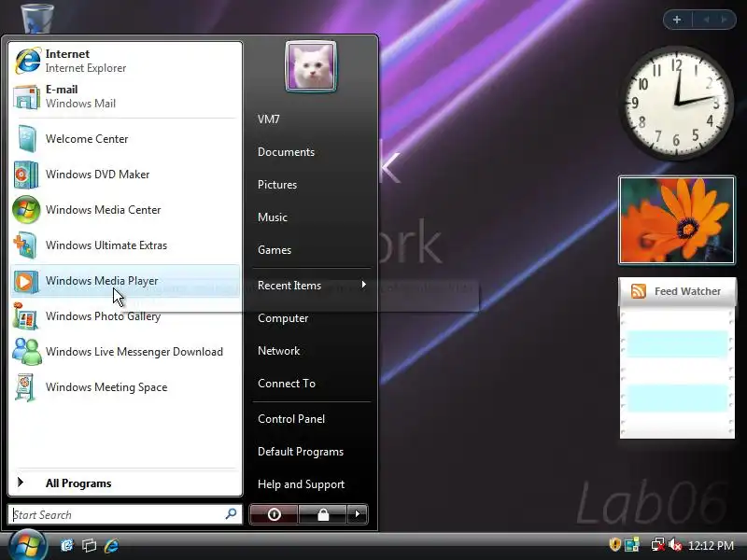
Task: Click the search magnifier icon
Action: (231, 514)
